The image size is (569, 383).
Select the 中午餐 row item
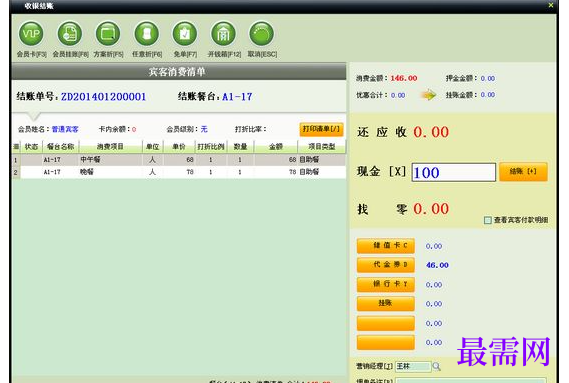pos(90,159)
